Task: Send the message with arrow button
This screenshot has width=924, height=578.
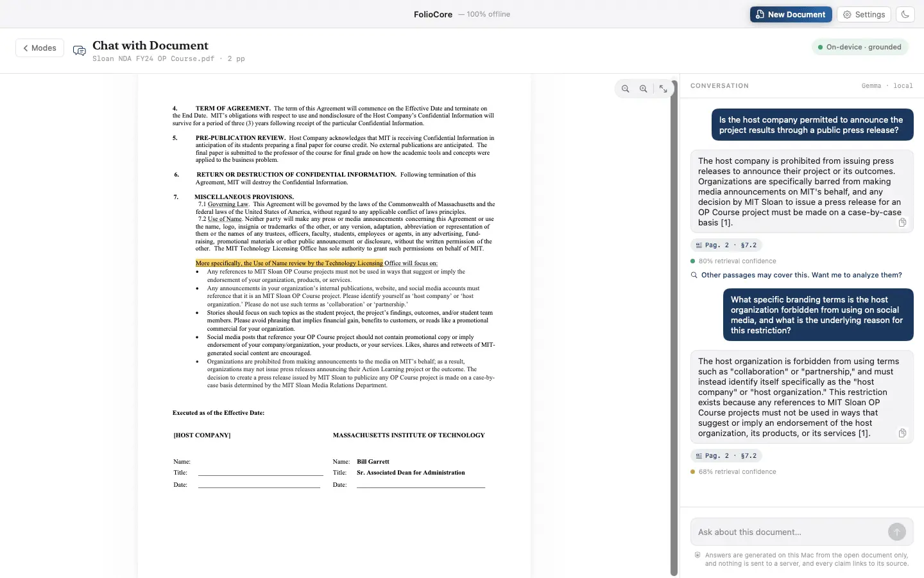Action: pos(897,532)
